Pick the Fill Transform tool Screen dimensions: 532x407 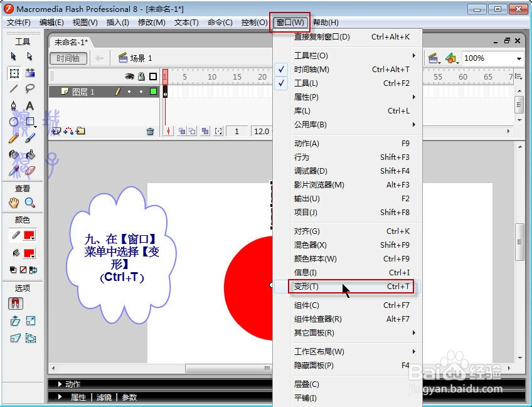[x=30, y=73]
